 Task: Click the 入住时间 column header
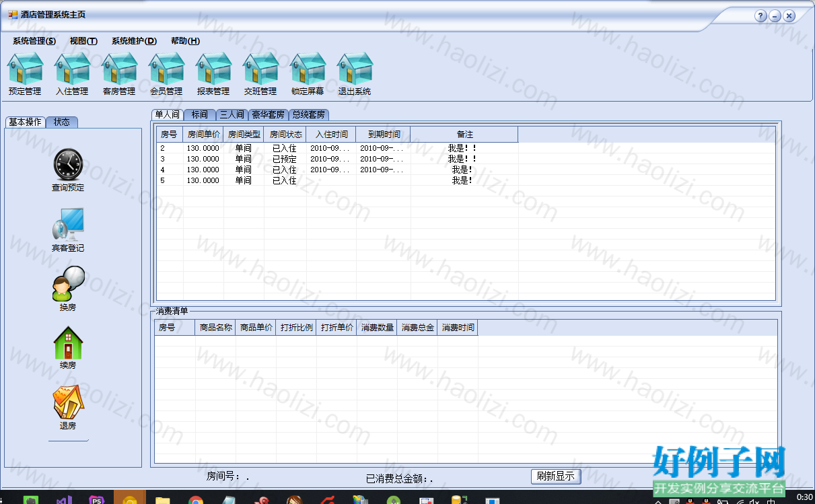coord(331,135)
